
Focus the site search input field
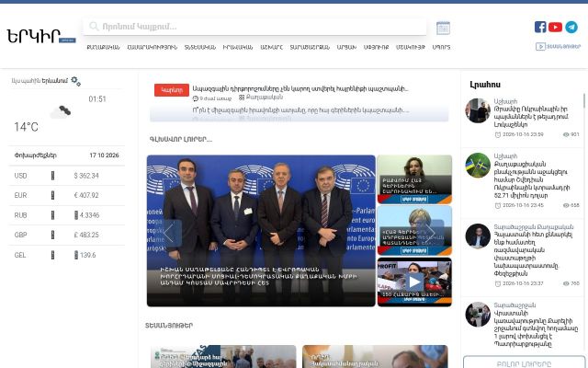tap(254, 27)
